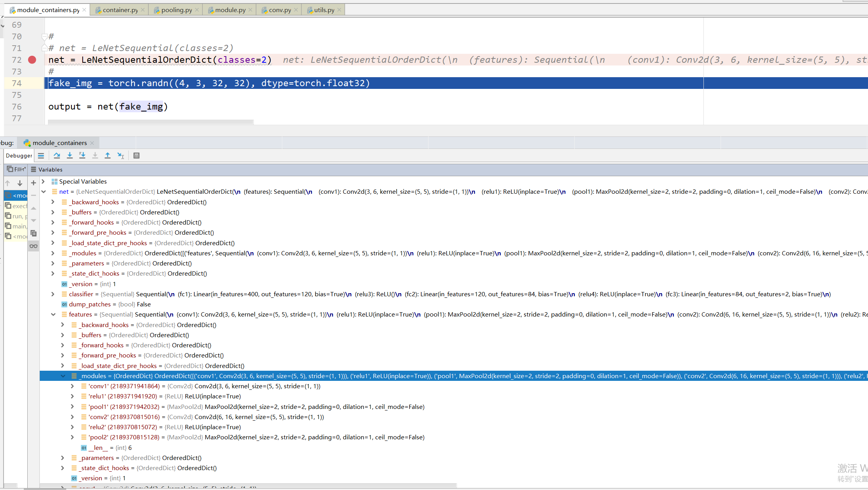Open the Evaluate Expression calculator icon
Image resolution: width=868 pixels, height=490 pixels.
[136, 156]
